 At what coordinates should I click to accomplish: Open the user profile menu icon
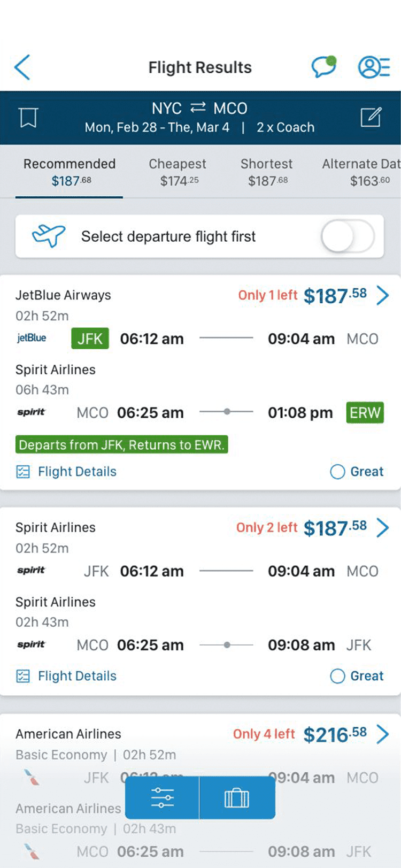pos(373,67)
